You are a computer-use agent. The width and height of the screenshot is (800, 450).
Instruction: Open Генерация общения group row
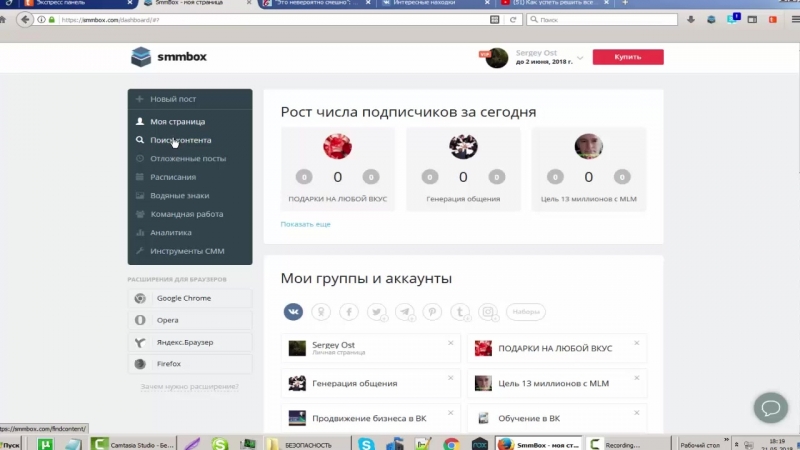(370, 383)
